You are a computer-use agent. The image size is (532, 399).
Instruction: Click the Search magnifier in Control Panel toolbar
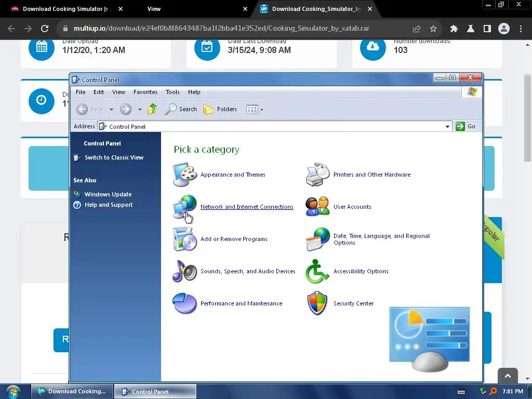(x=180, y=109)
